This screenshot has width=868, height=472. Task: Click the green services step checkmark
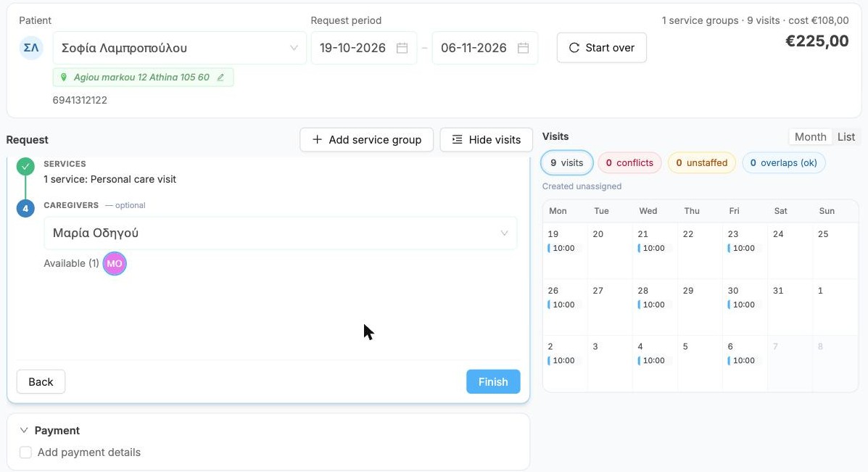click(25, 167)
